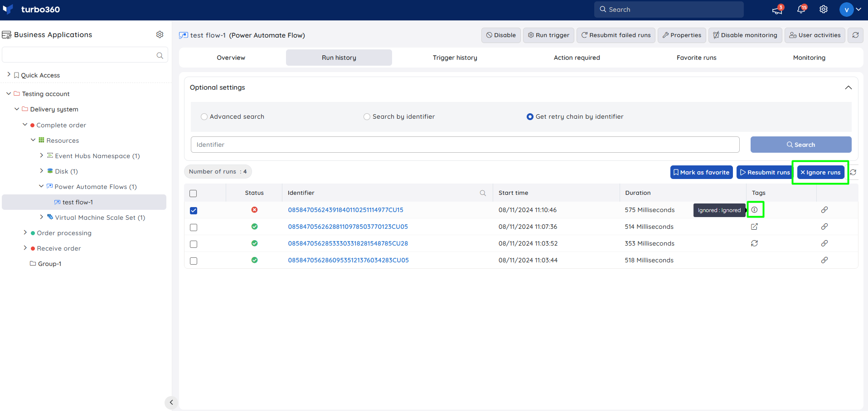Open the announcements megaphone icon

[x=777, y=10]
